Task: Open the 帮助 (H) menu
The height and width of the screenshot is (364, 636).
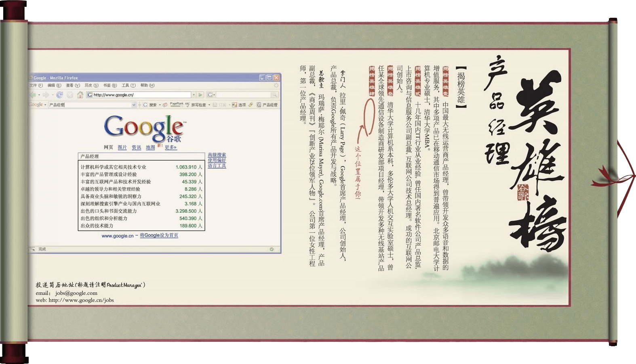Action: (147, 85)
